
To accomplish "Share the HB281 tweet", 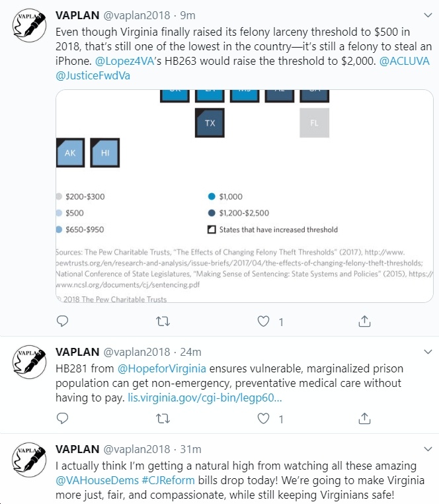I will point(364,419).
